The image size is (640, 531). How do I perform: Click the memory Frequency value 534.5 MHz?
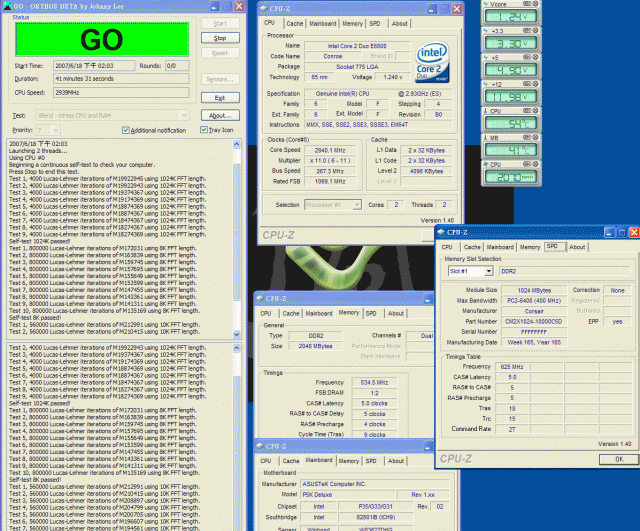pyautogui.click(x=374, y=383)
